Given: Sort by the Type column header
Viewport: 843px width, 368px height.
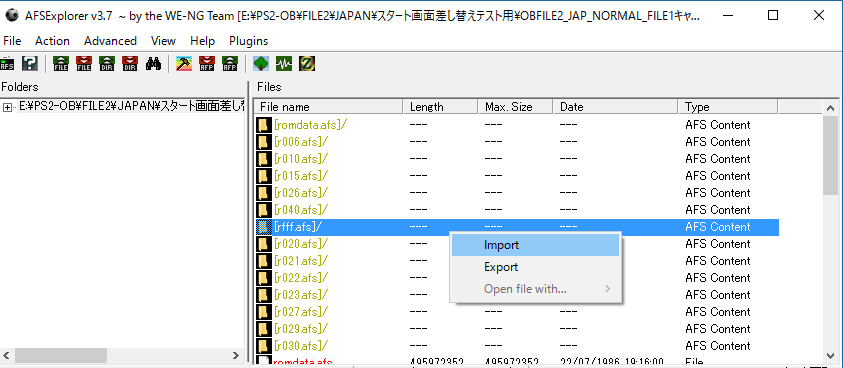Looking at the screenshot, I should pyautogui.click(x=728, y=107).
